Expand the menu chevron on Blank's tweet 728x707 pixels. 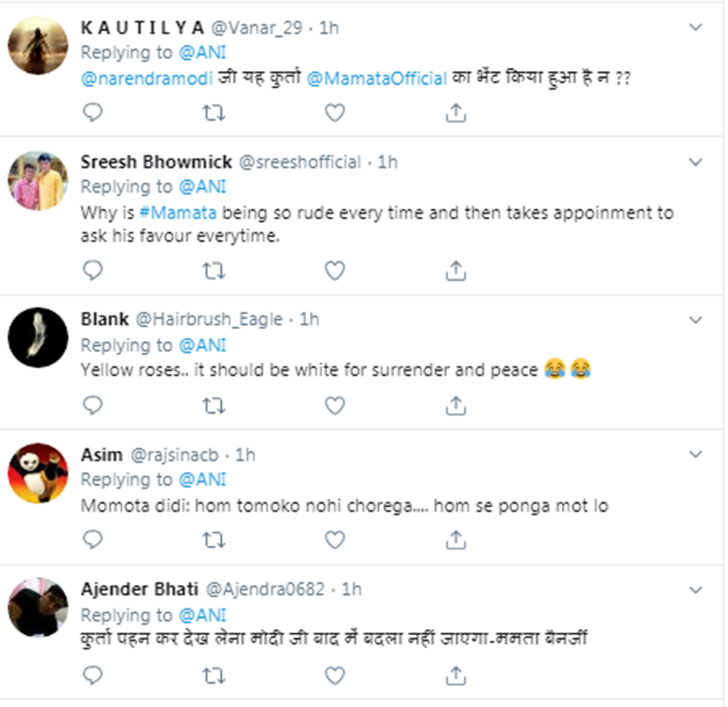(x=696, y=319)
